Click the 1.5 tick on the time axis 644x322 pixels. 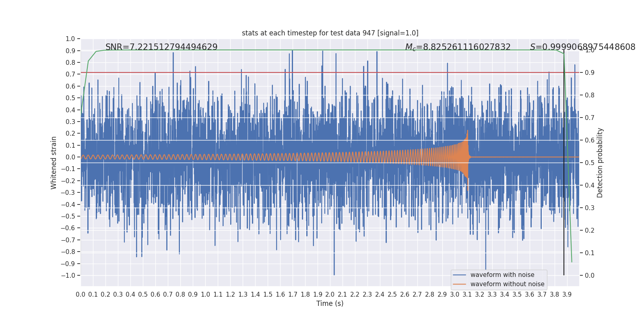(x=268, y=295)
